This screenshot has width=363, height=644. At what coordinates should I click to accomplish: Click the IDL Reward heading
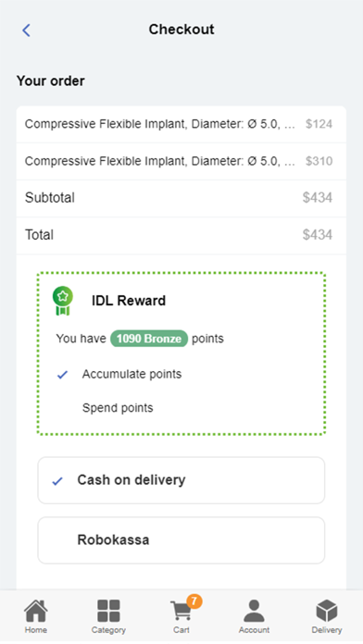(129, 301)
